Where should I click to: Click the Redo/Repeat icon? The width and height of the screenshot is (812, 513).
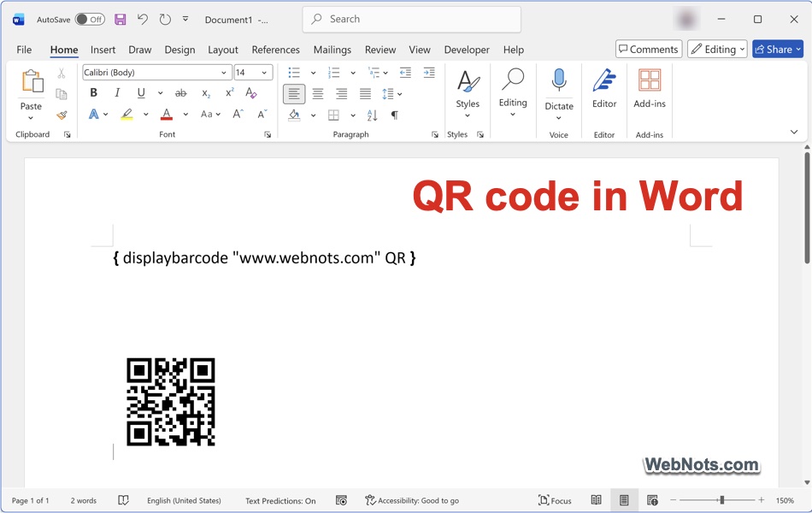pyautogui.click(x=165, y=20)
